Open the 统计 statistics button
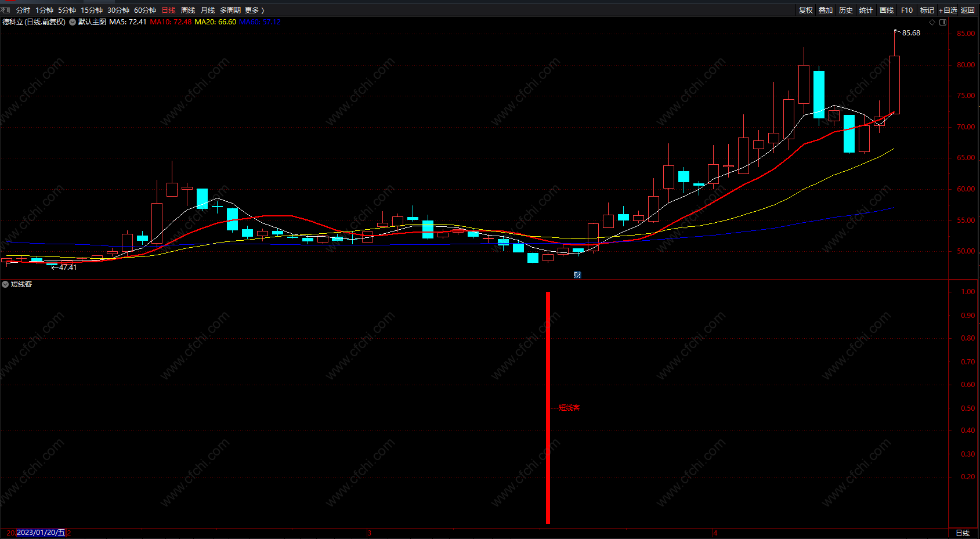This screenshot has height=539, width=980. point(866,10)
